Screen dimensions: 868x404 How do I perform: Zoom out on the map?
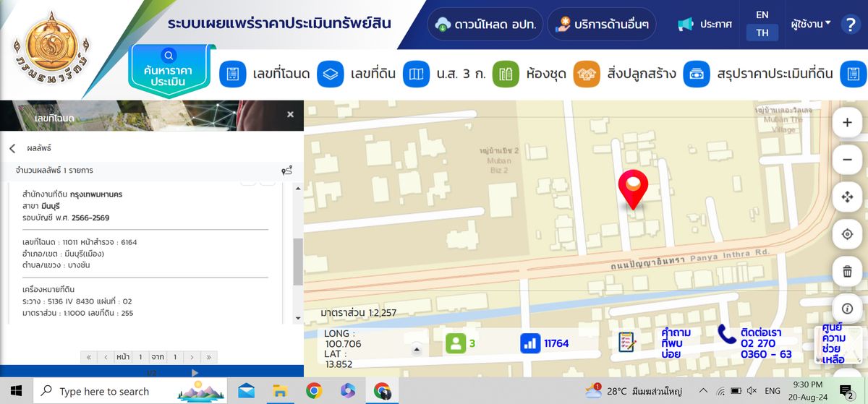point(847,159)
